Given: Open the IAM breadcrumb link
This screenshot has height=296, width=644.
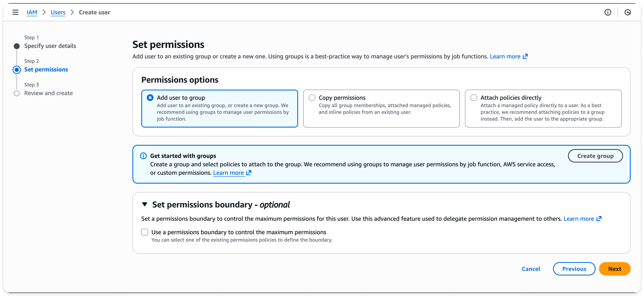Looking at the screenshot, I should click(x=32, y=12).
